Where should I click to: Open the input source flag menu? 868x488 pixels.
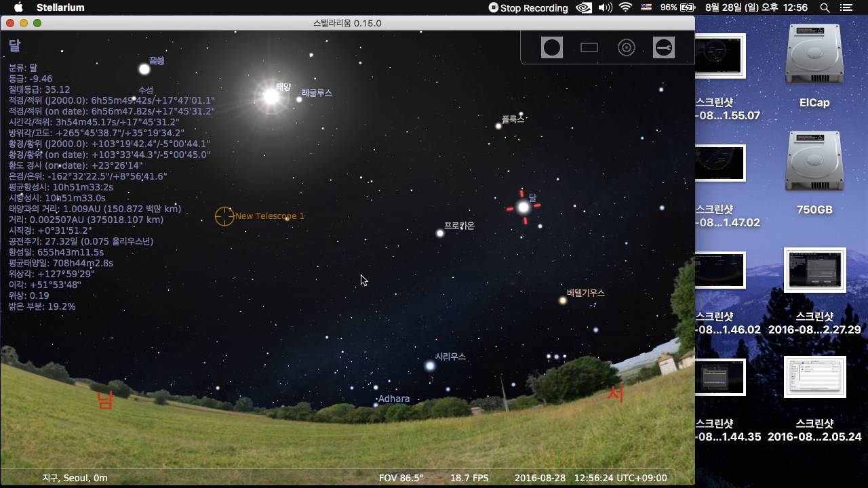(x=646, y=7)
